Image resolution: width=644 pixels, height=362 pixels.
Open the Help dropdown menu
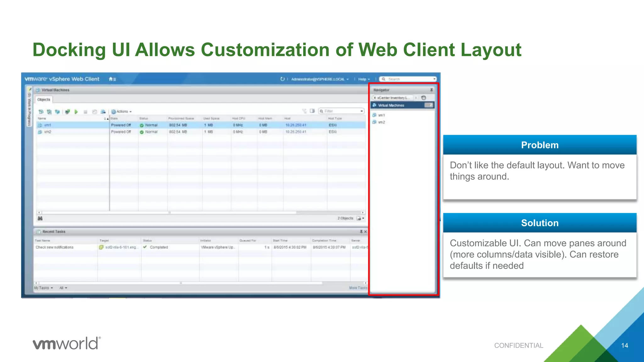coord(364,79)
